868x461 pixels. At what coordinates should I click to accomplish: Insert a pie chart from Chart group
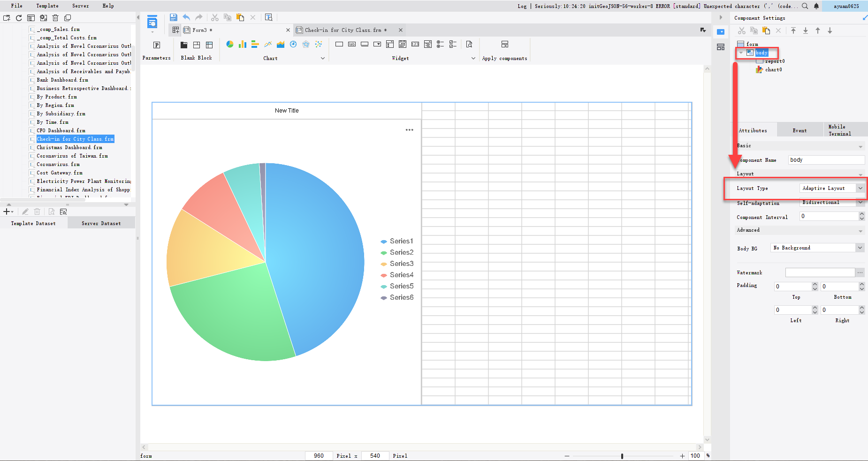click(x=230, y=44)
